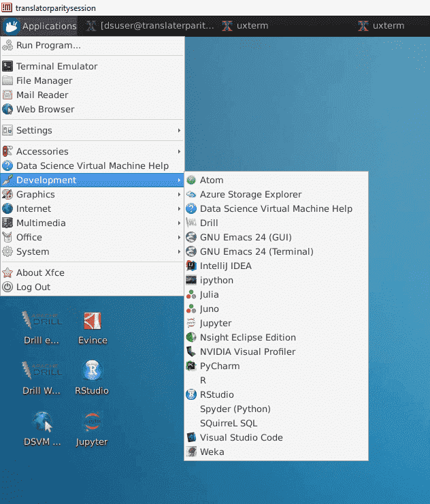Click the Visual Studio Code icon
Image resolution: width=430 pixels, height=504 pixels.
pyautogui.click(x=191, y=437)
